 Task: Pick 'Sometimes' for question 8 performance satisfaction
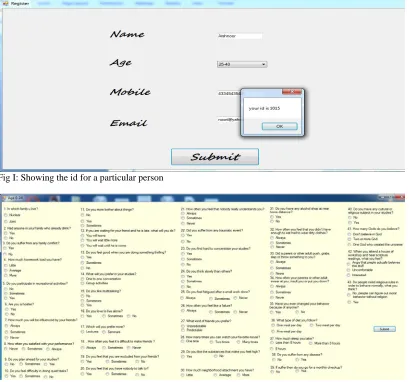click(x=24, y=349)
